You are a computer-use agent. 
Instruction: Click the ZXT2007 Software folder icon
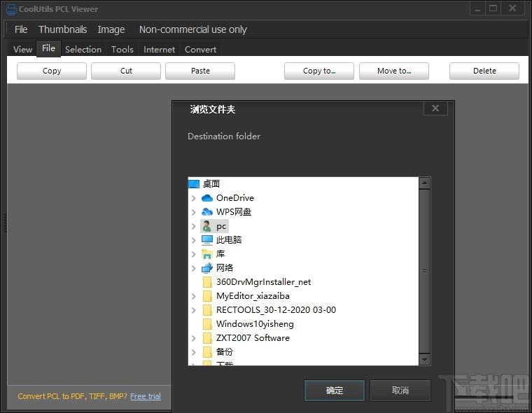207,338
